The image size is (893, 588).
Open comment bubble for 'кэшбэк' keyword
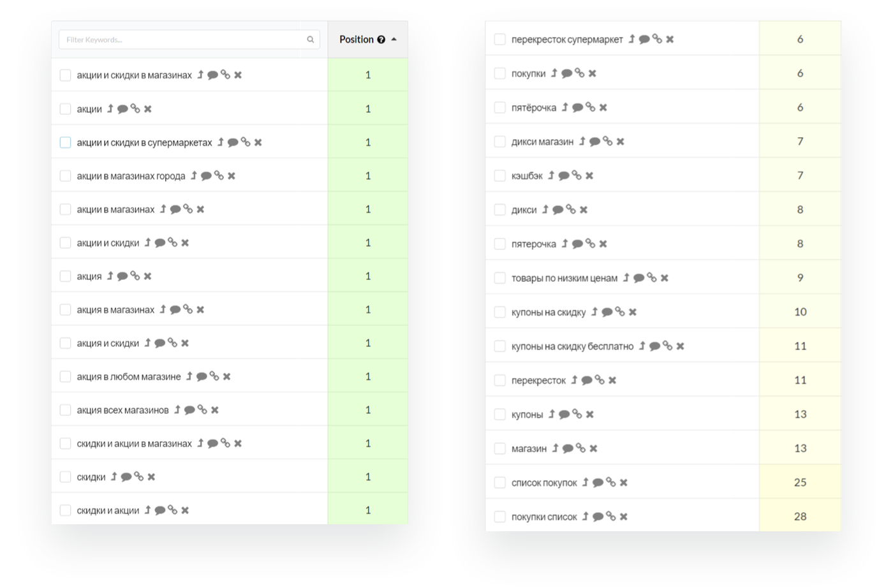click(x=564, y=175)
